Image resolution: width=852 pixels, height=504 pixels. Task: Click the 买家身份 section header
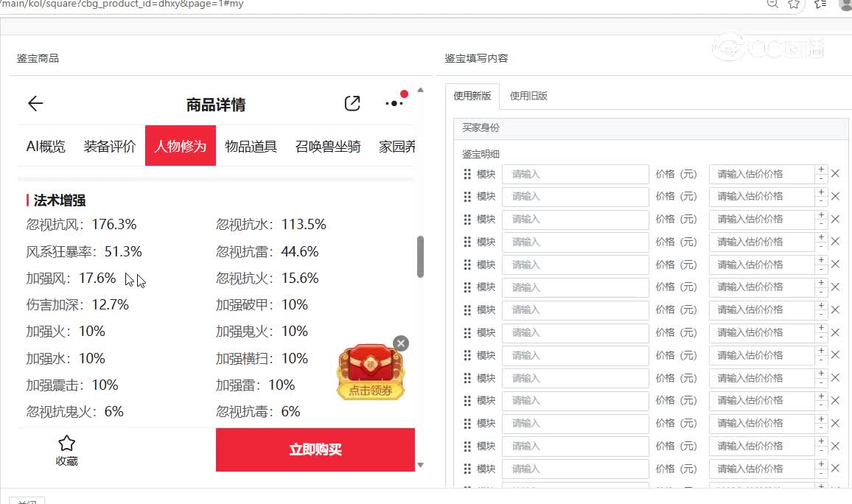[650, 127]
